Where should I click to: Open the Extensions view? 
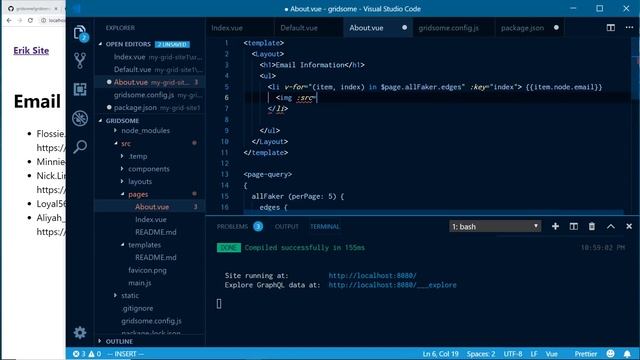tap(80, 89)
